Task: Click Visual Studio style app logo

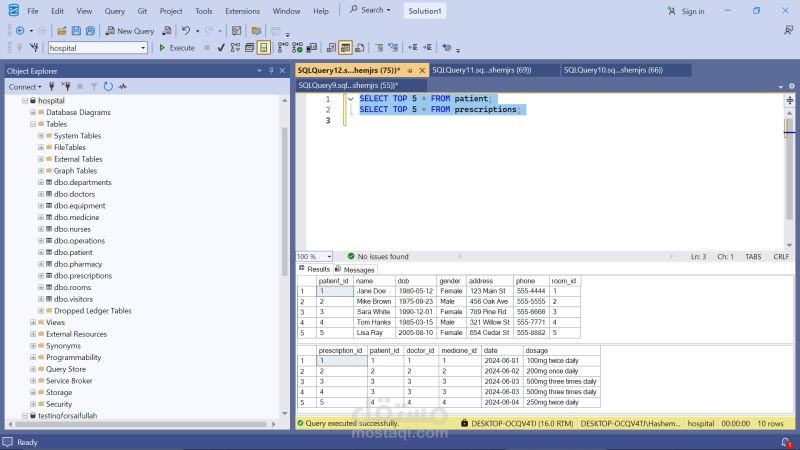Action: (13, 10)
